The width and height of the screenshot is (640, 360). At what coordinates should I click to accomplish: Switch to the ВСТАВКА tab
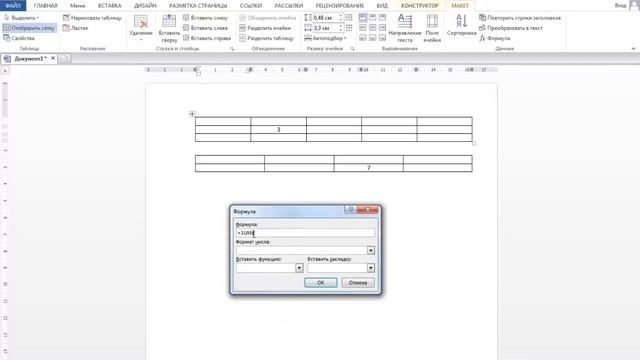110,6
